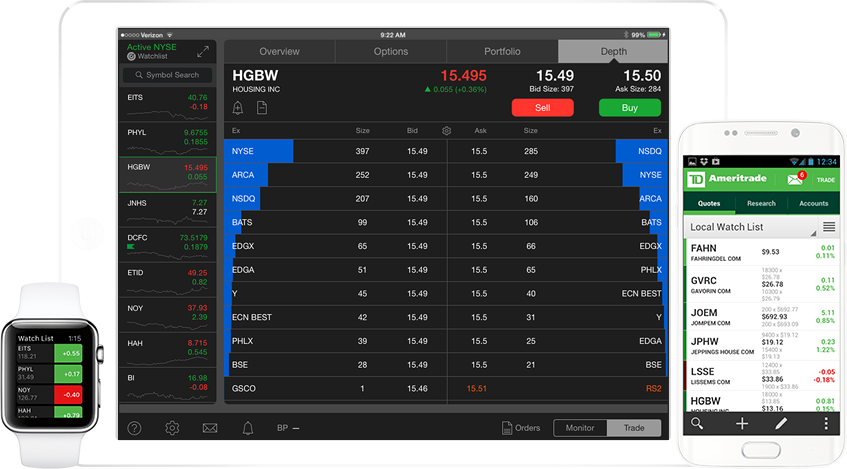
Task: Select ETID in the tablet watchlist
Action: [x=167, y=280]
